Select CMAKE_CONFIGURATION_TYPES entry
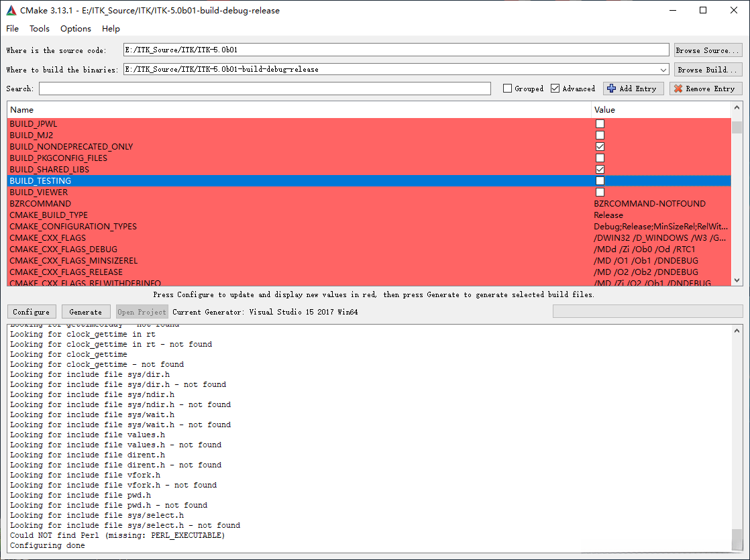 369,227
